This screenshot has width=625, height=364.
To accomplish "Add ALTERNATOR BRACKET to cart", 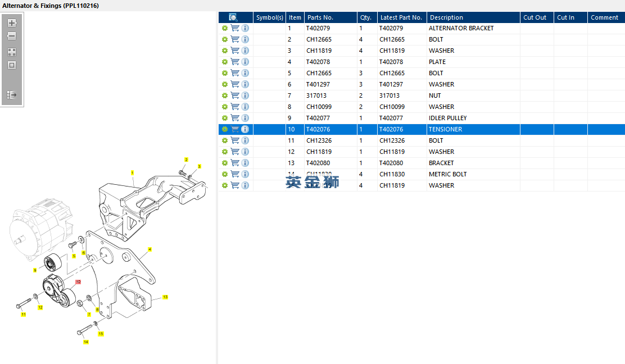I will 235,28.
